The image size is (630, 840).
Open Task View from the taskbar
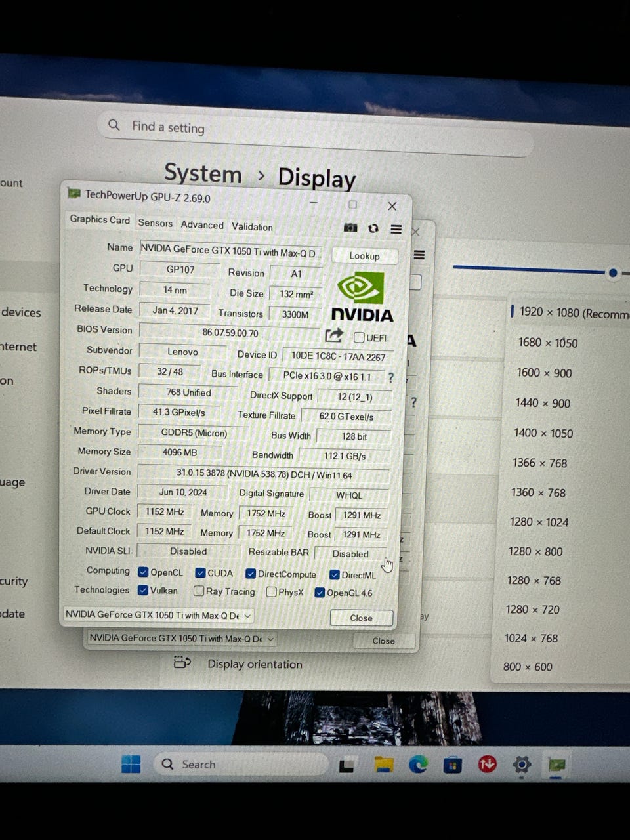[346, 765]
